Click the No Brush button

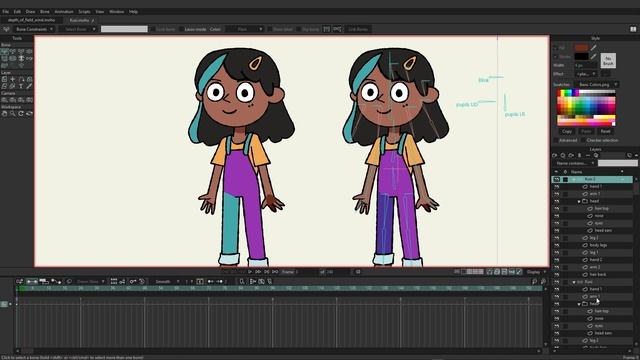(x=608, y=61)
